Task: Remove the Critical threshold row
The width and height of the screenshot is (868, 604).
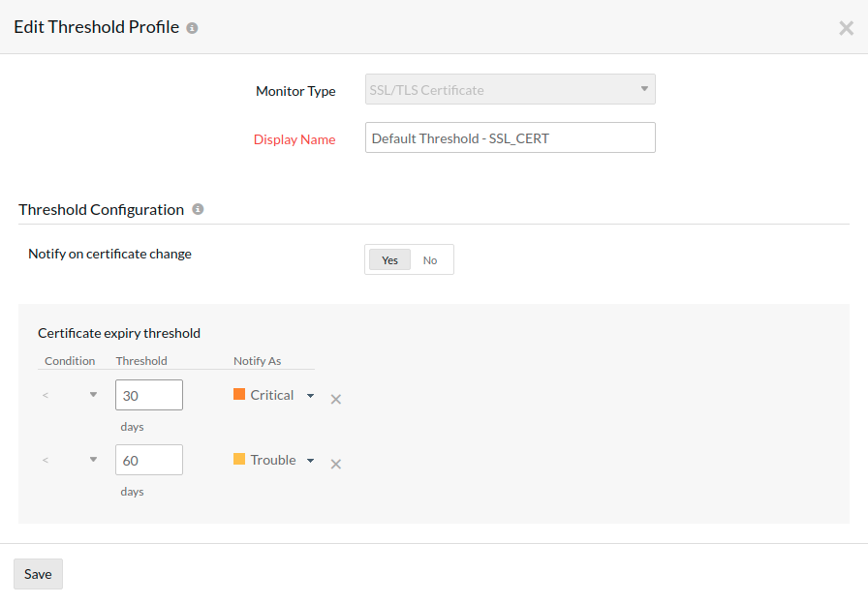Action: click(336, 399)
